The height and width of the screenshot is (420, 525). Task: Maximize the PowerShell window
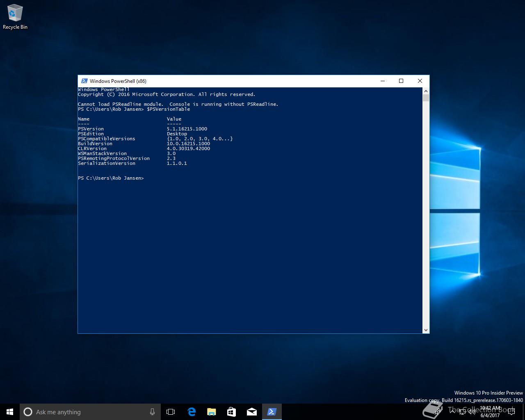click(401, 81)
